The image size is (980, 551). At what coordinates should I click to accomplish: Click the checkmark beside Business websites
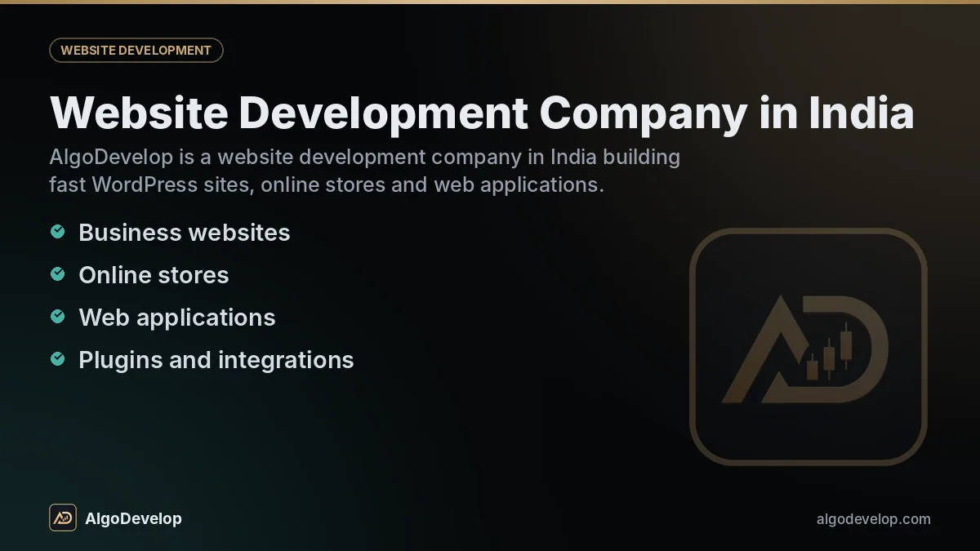57,232
